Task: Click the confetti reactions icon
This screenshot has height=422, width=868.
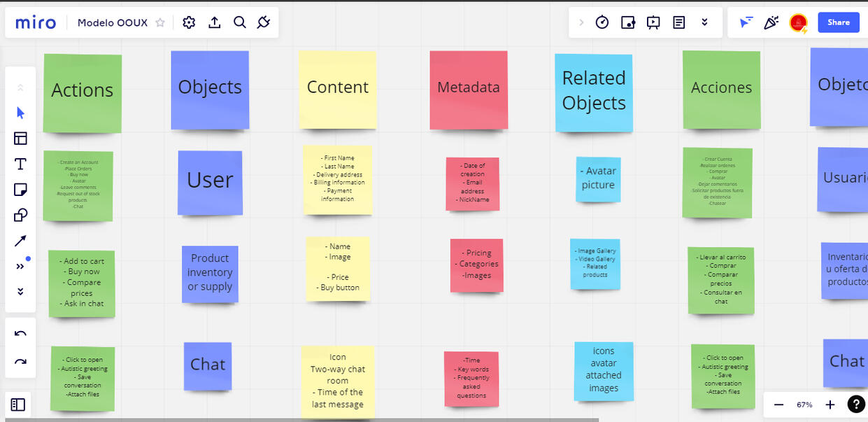Action: pyautogui.click(x=771, y=22)
